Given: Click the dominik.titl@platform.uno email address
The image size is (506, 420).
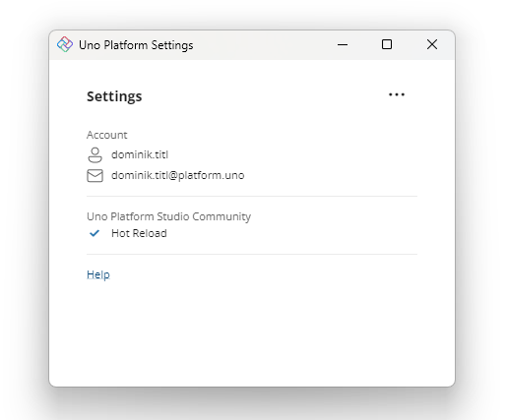Looking at the screenshot, I should 178,175.
